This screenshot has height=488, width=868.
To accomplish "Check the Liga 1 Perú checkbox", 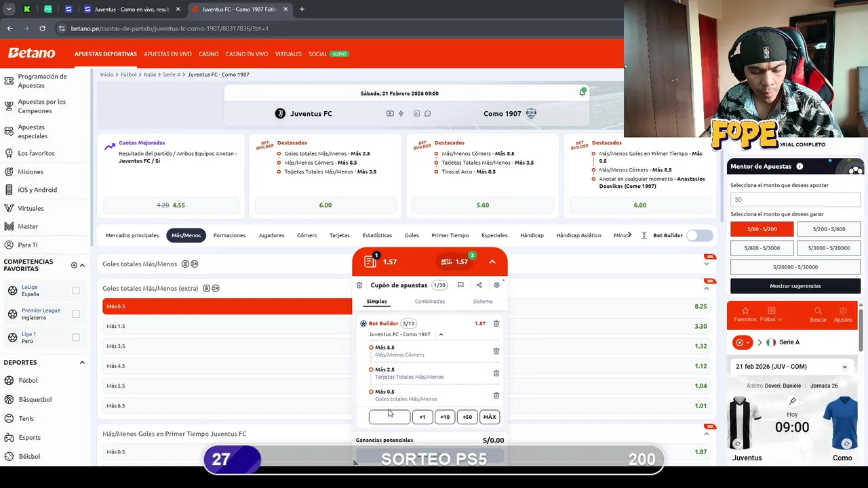I will click(x=76, y=337).
